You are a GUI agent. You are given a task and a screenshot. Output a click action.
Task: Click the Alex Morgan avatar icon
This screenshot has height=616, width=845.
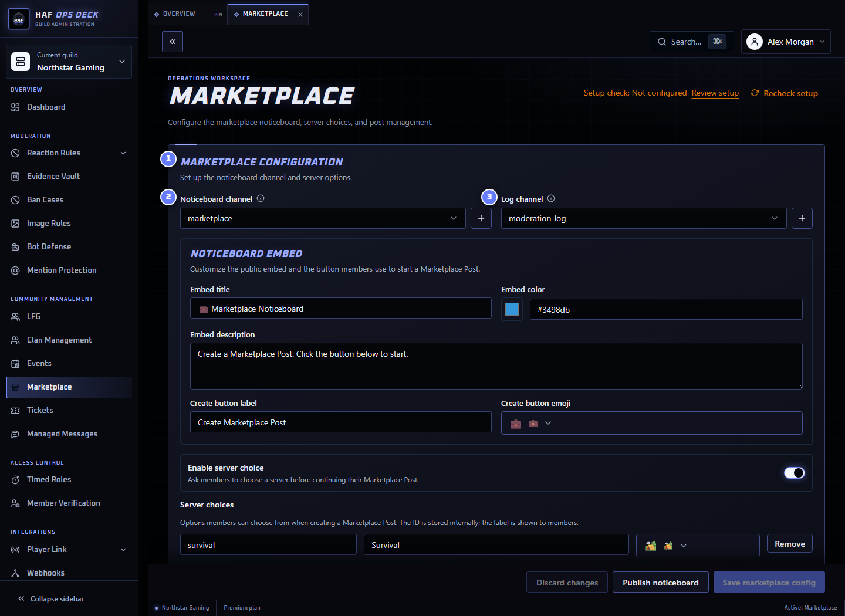click(x=755, y=42)
